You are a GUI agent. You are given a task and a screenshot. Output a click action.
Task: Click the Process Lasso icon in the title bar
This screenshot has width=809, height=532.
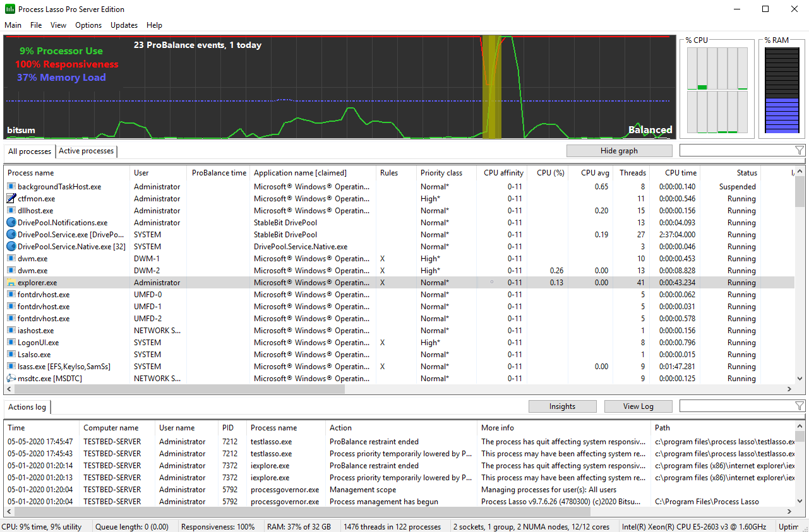tap(10, 9)
